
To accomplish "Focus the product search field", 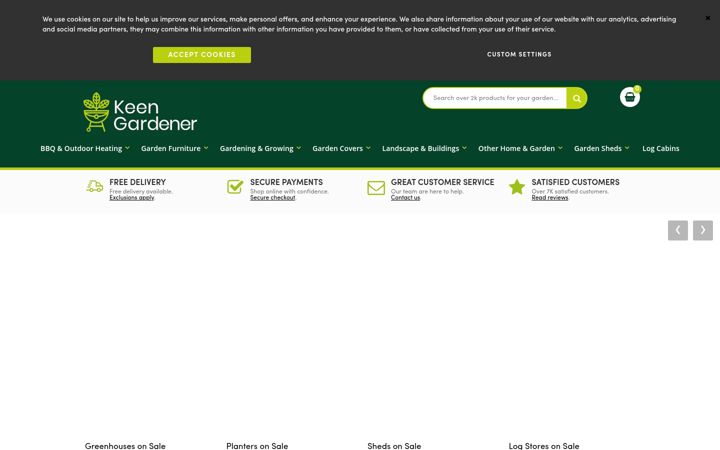I will click(495, 98).
